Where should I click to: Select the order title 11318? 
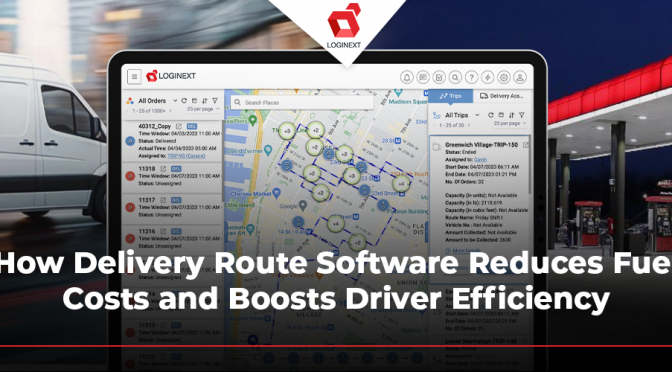[x=147, y=169]
